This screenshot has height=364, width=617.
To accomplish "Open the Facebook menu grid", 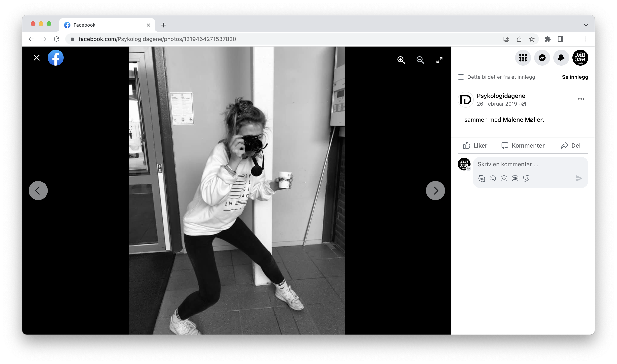I will [x=523, y=58].
